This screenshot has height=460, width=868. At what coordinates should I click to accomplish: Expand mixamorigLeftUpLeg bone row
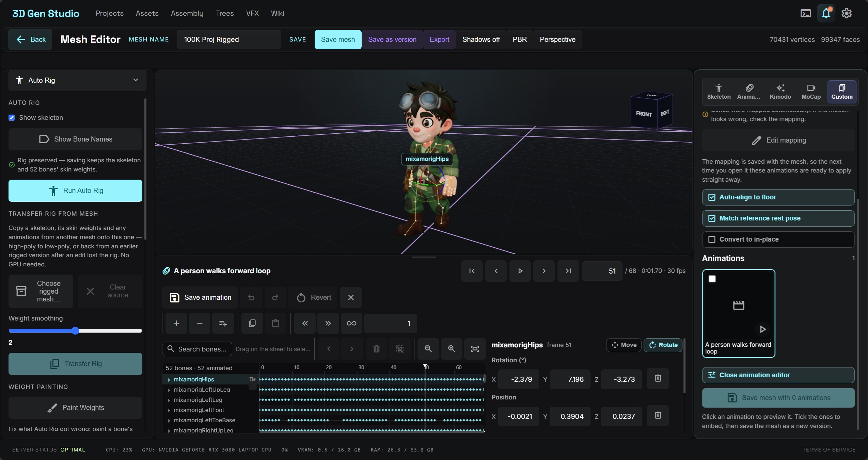169,390
